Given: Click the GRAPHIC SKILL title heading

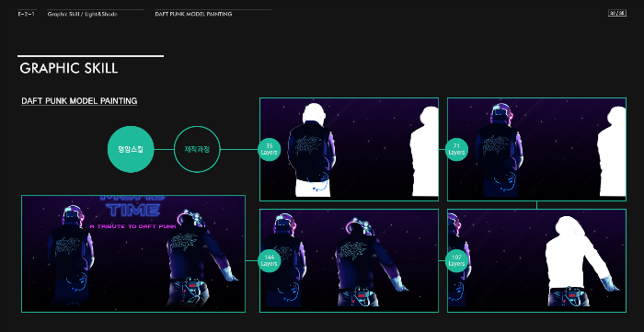Looking at the screenshot, I should tap(69, 68).
